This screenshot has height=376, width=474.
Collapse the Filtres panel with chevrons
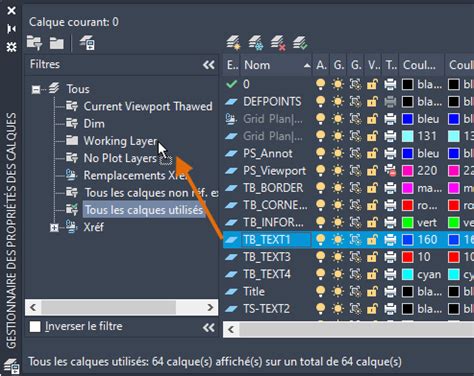[x=209, y=65]
